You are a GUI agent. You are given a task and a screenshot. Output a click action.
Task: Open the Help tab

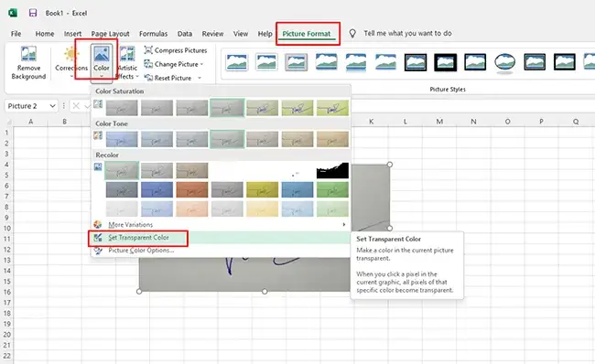point(265,33)
